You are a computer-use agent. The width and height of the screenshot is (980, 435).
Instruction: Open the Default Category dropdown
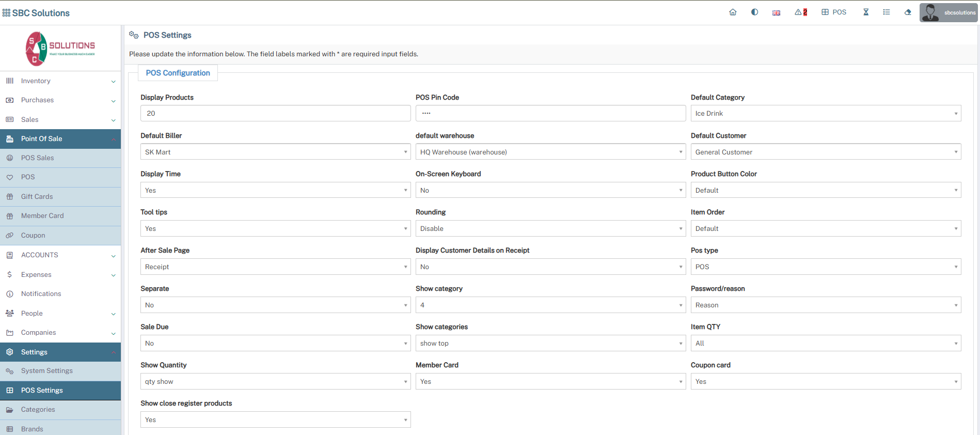[825, 114]
